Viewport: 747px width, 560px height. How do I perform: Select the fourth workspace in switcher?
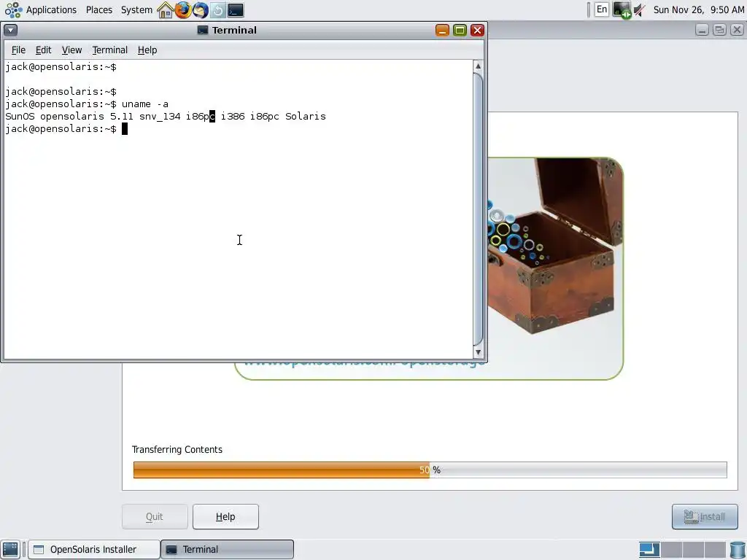[715, 549]
